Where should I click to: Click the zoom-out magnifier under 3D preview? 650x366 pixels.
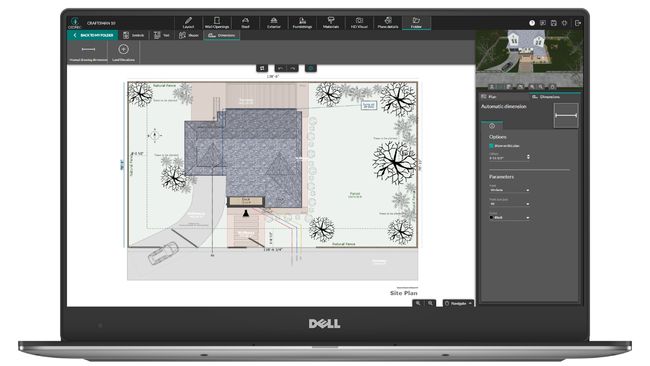pyautogui.click(x=541, y=87)
